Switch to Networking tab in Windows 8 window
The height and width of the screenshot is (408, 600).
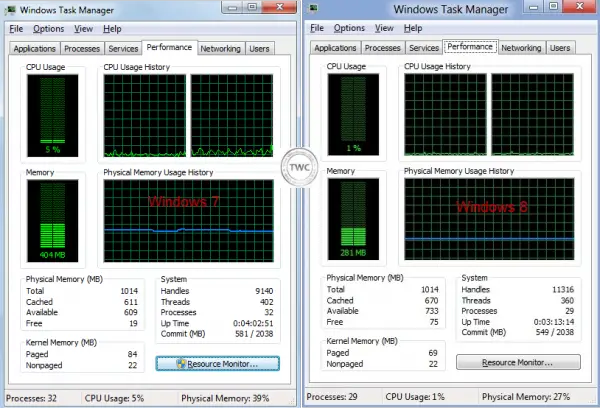(x=521, y=48)
